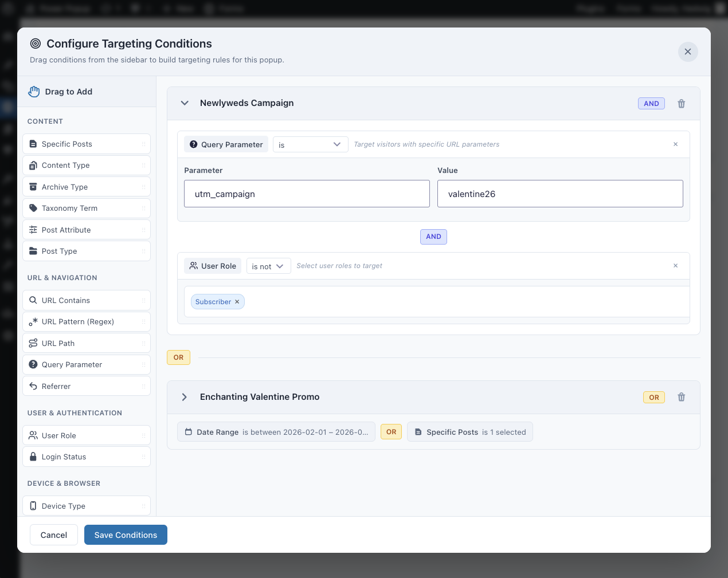The height and width of the screenshot is (578, 728).
Task: Click the Cancel button
Action: click(54, 535)
